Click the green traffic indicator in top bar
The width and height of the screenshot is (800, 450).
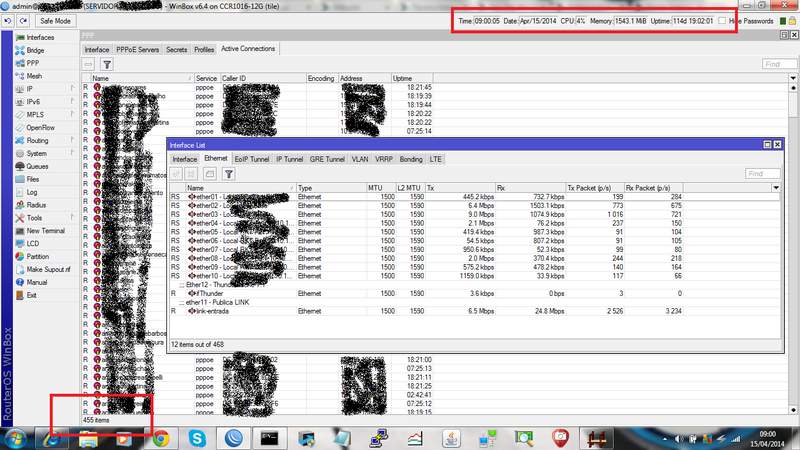pyautogui.click(x=783, y=21)
